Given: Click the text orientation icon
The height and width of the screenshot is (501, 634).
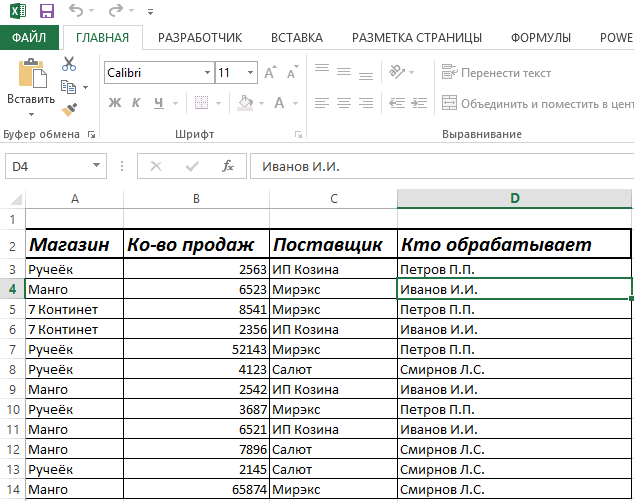Looking at the screenshot, I should click(x=397, y=72).
